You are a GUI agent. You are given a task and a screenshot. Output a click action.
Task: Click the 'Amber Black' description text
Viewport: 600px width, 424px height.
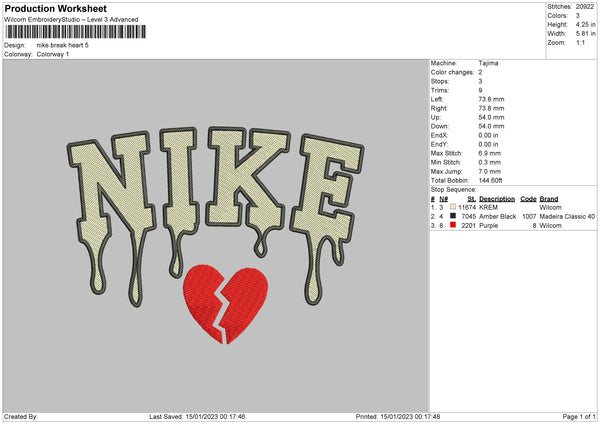coord(497,217)
